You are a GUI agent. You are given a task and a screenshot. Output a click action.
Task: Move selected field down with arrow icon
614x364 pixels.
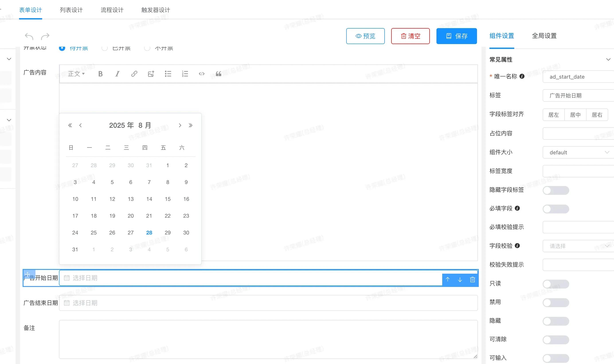tap(460, 280)
